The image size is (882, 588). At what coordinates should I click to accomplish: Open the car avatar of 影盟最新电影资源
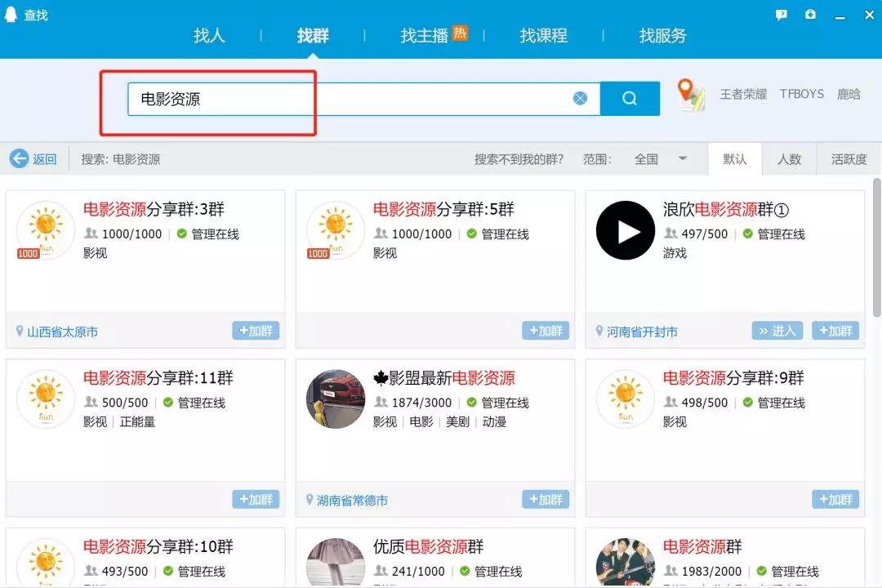point(336,399)
